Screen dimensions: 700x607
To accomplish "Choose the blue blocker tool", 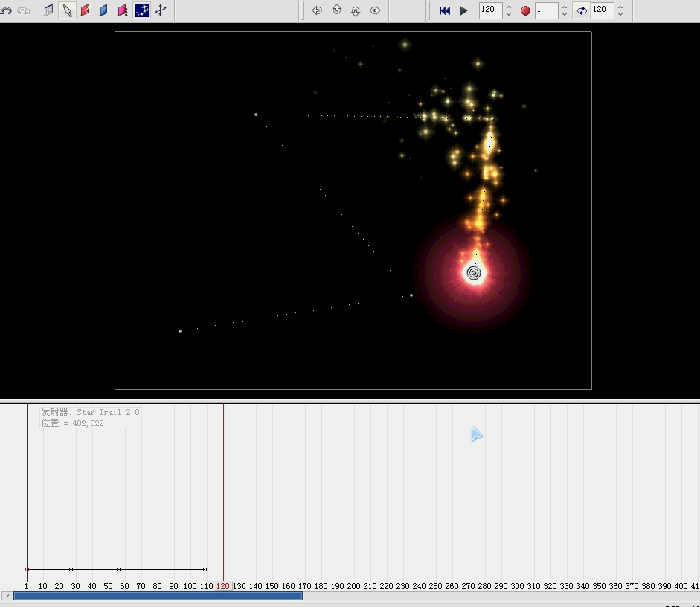I will 103,10.
